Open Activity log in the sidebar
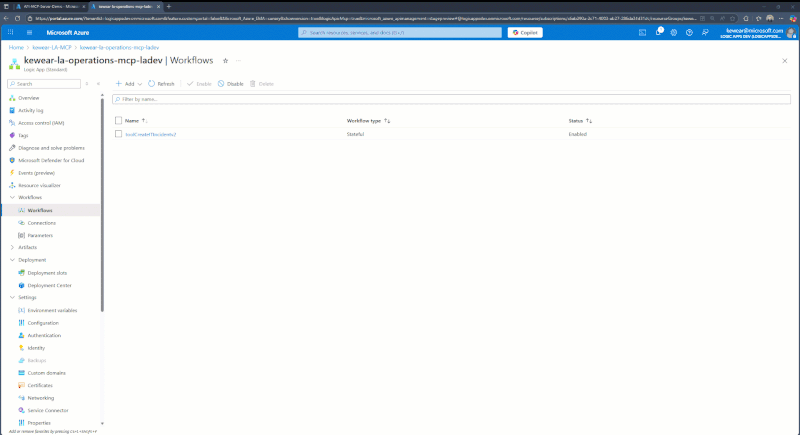The image size is (800, 435). (x=31, y=110)
